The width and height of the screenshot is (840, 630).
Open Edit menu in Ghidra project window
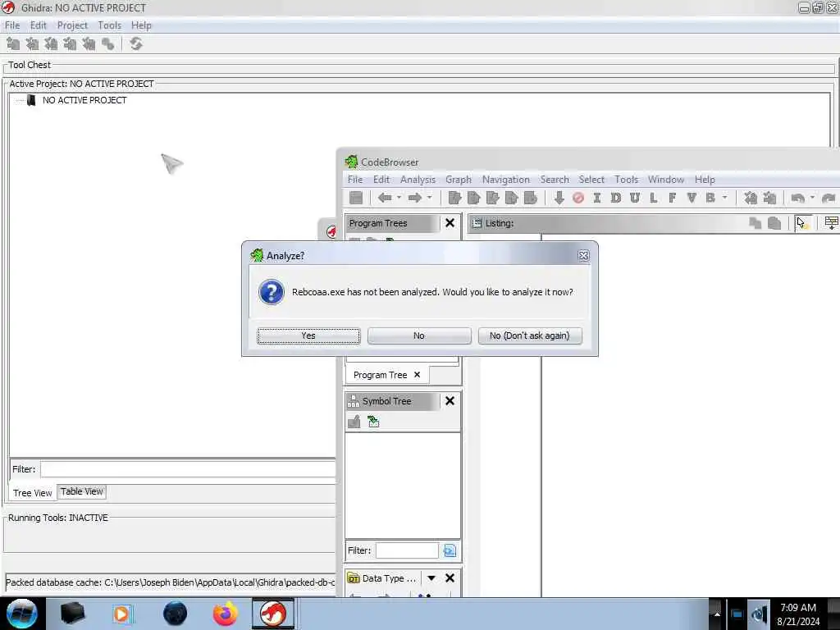38,25
